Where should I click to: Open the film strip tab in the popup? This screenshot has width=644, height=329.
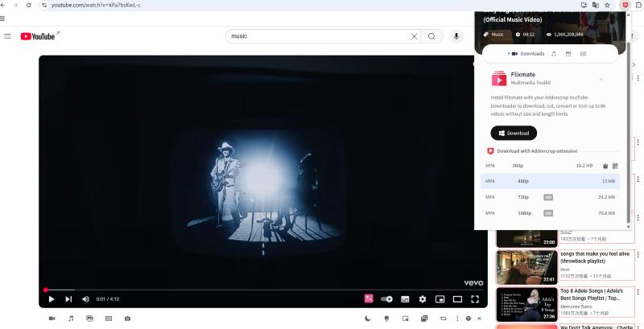583,54
